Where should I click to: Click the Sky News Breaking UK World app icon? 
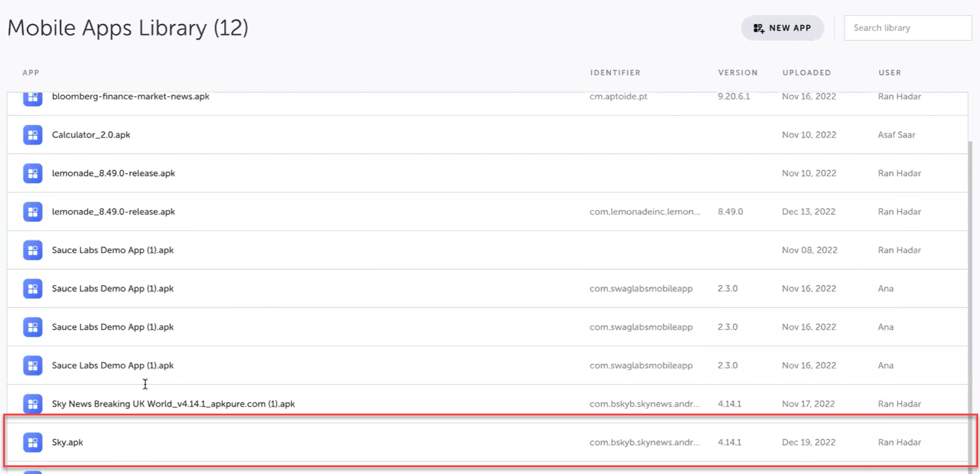[33, 404]
